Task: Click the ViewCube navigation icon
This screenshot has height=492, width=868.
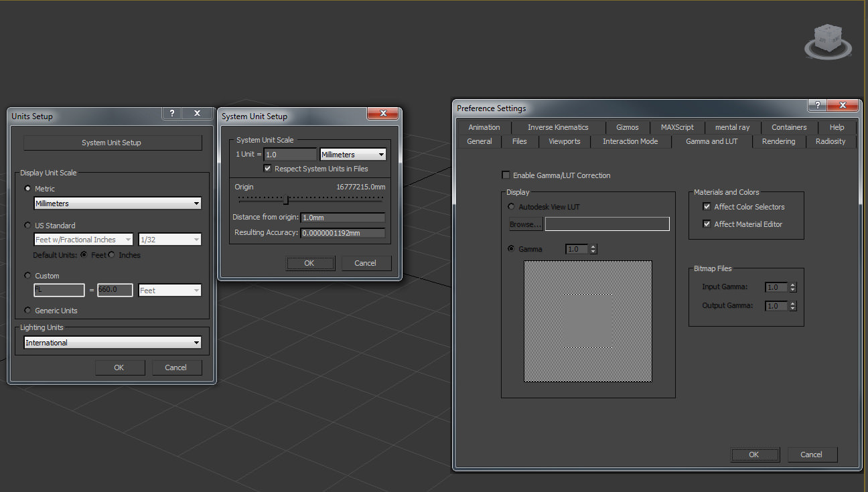Action: pyautogui.click(x=828, y=42)
